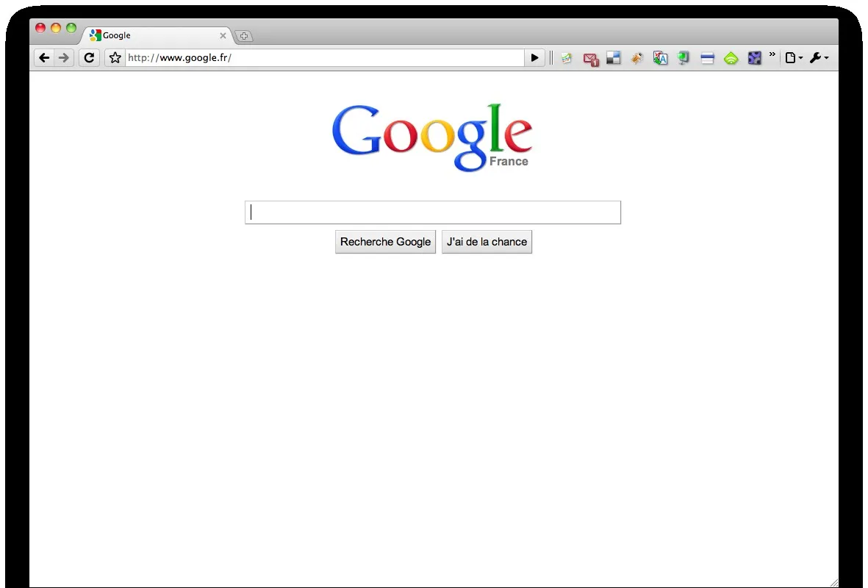868x588 pixels.
Task: Click the window resize grip corner
Action: 833,582
